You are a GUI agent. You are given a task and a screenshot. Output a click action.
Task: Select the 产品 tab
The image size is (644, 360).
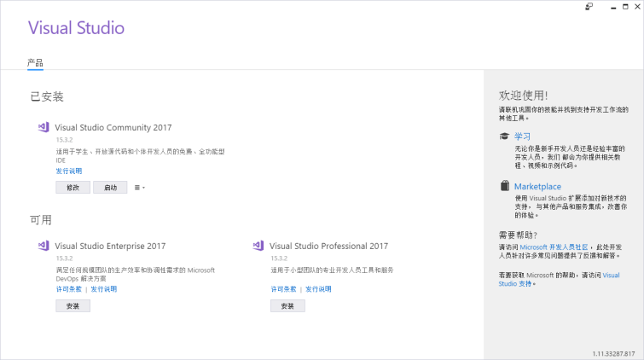pos(35,63)
